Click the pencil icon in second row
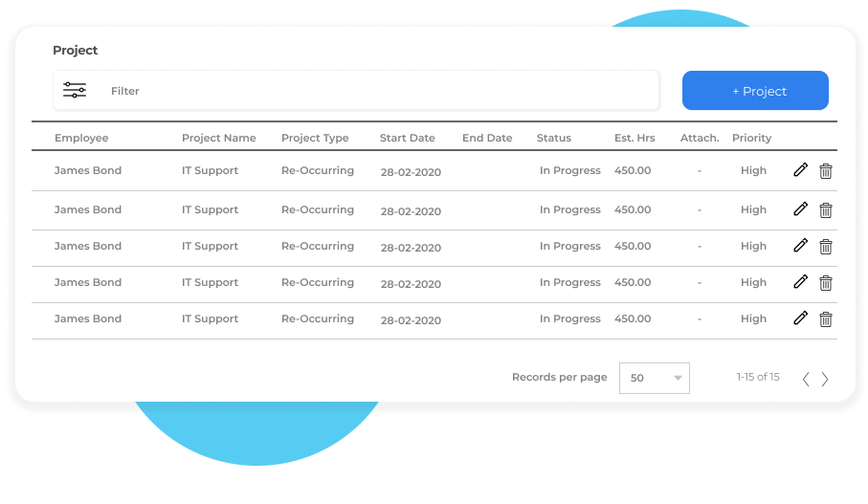This screenshot has width=868, height=504. point(801,209)
